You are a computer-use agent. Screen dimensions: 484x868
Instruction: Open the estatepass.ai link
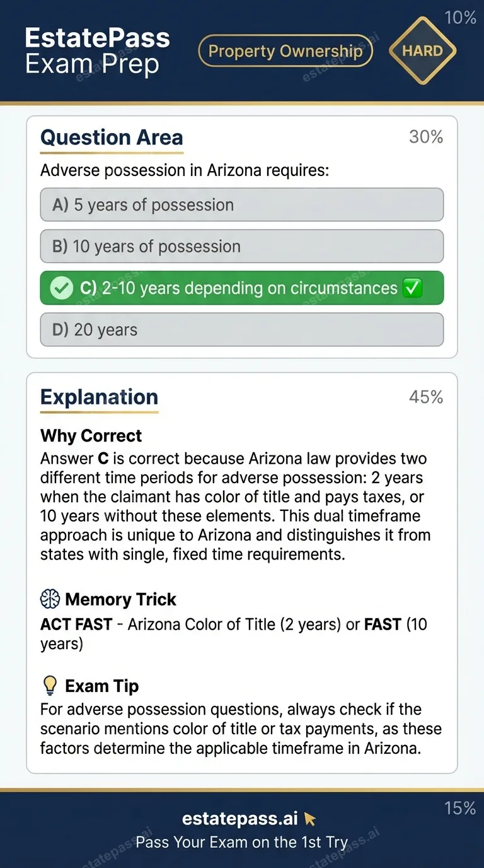coord(239,818)
